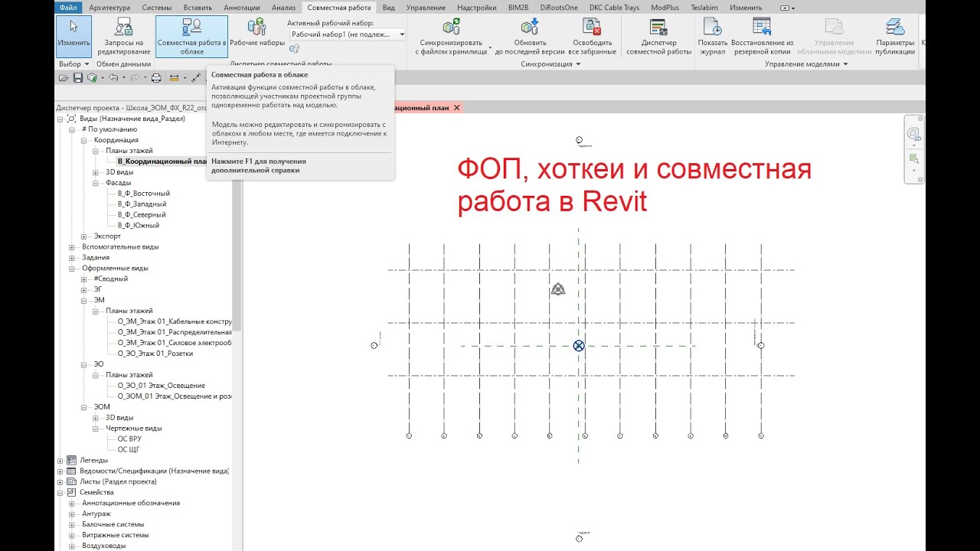This screenshot has height=551, width=980.
Task: Click Обновить до последней версии
Action: pos(530,36)
